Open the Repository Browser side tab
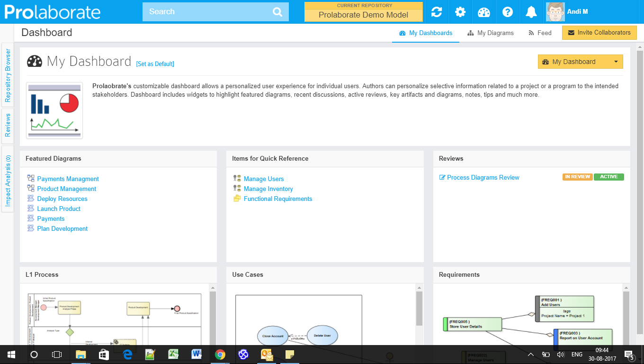The image size is (644, 364). point(8,75)
